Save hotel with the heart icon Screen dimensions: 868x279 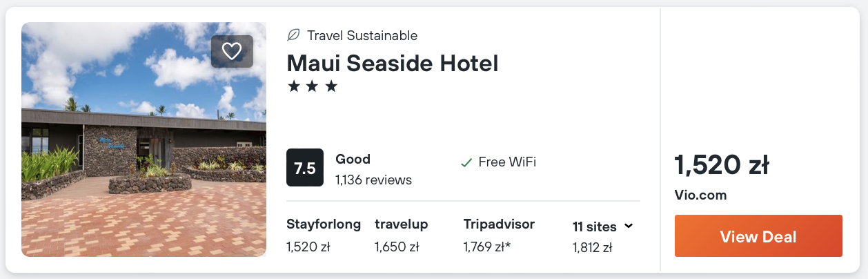(x=232, y=50)
